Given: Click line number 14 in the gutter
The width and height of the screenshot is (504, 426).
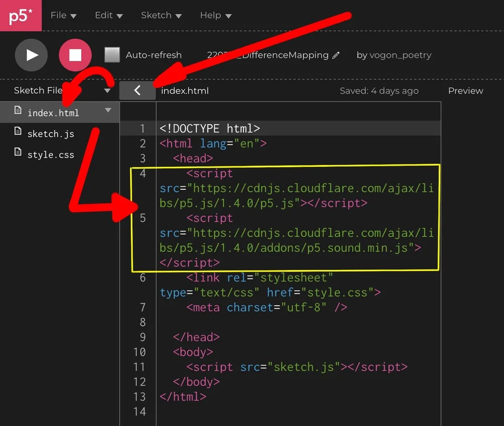Looking at the screenshot, I should click(x=140, y=411).
